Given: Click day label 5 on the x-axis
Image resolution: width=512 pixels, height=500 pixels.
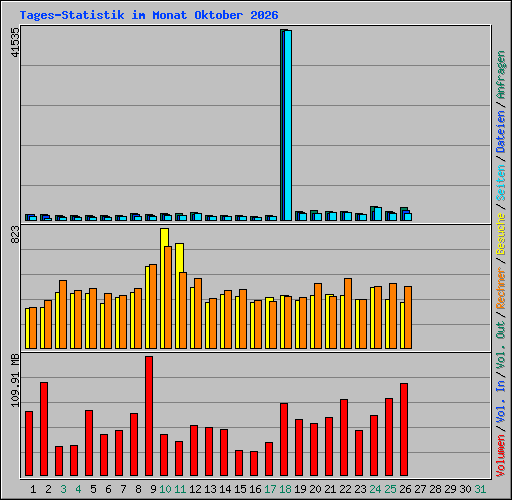Looking at the screenshot, I should (93, 489).
